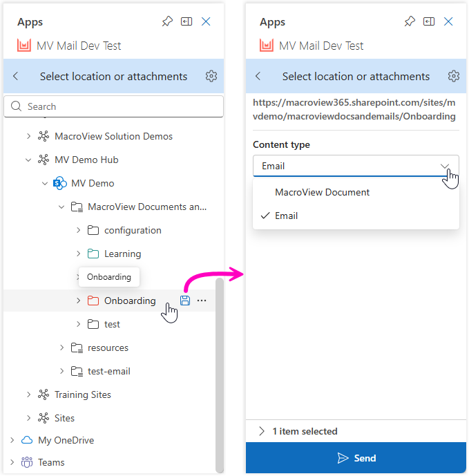This screenshot has height=476, width=469.
Task: Open settings gear in right panel header
Action: click(454, 76)
